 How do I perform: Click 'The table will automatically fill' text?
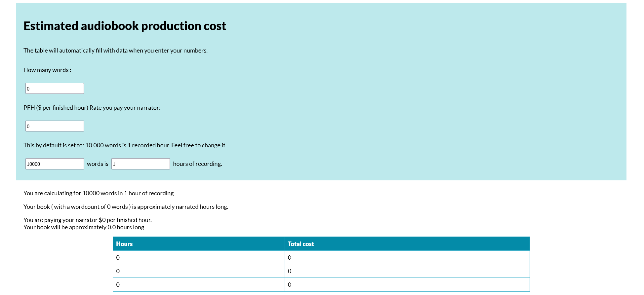pyautogui.click(x=115, y=51)
